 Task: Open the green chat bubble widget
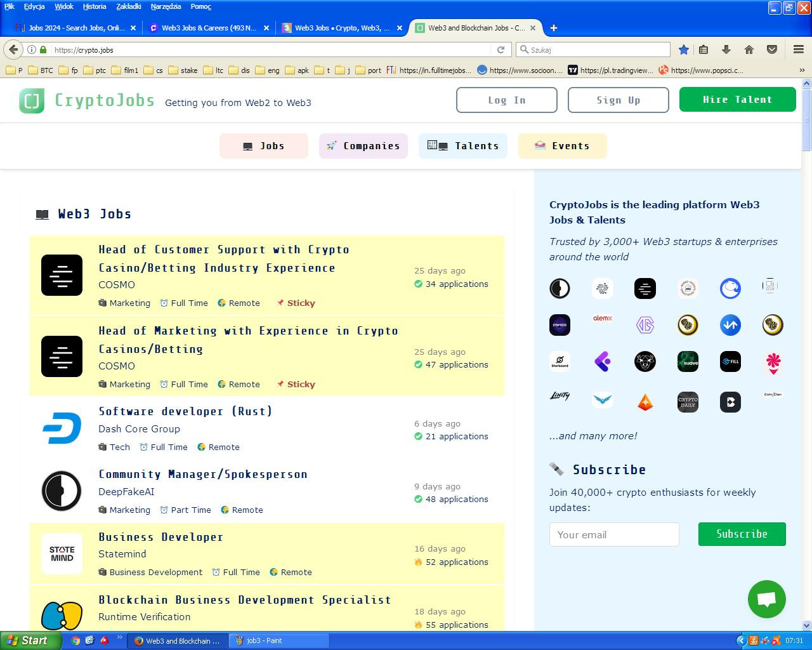point(766,599)
